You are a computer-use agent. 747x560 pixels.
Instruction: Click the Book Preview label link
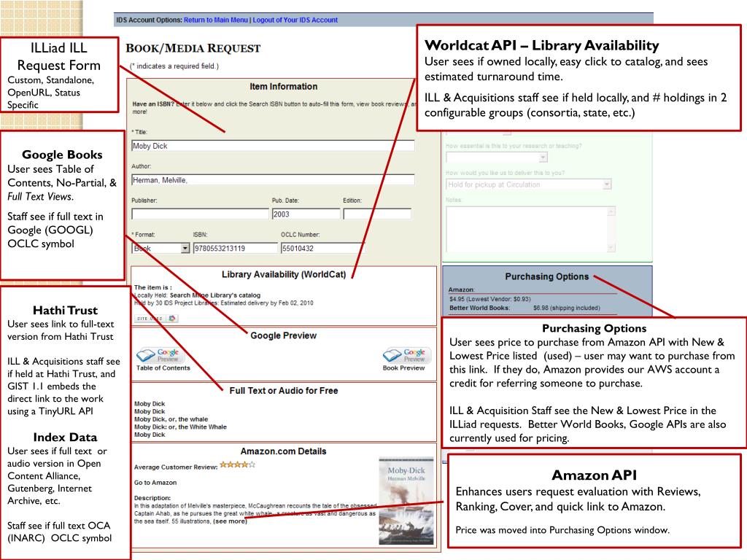[x=403, y=367]
